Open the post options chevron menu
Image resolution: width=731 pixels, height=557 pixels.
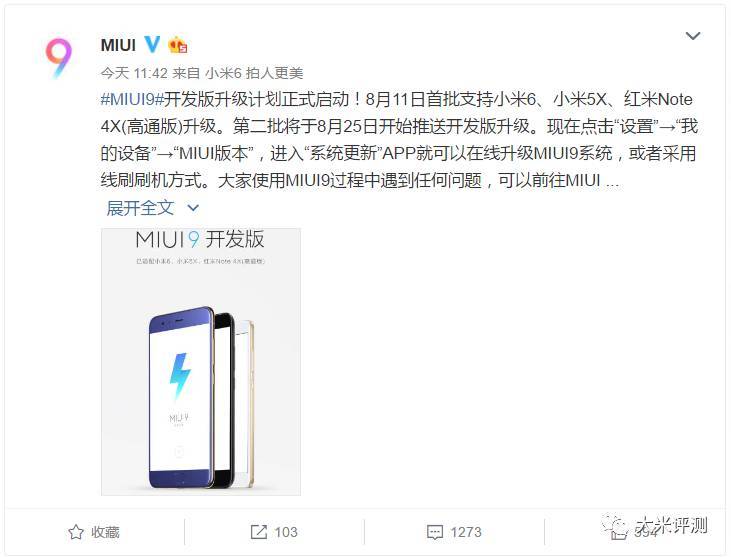tap(693, 36)
